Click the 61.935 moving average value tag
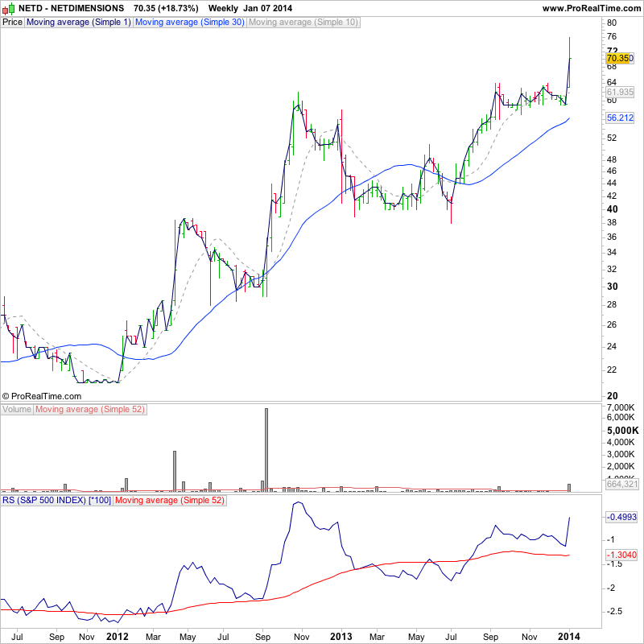 point(620,92)
